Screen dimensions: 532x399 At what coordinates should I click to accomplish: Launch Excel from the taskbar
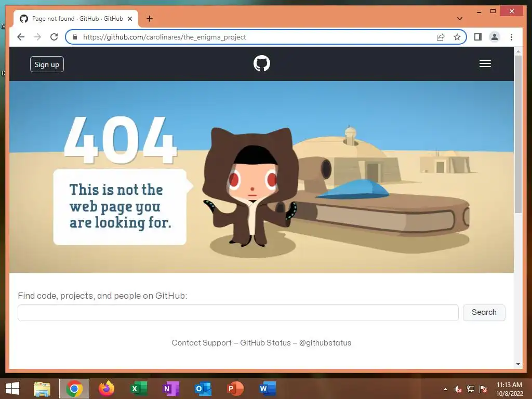[x=138, y=389]
